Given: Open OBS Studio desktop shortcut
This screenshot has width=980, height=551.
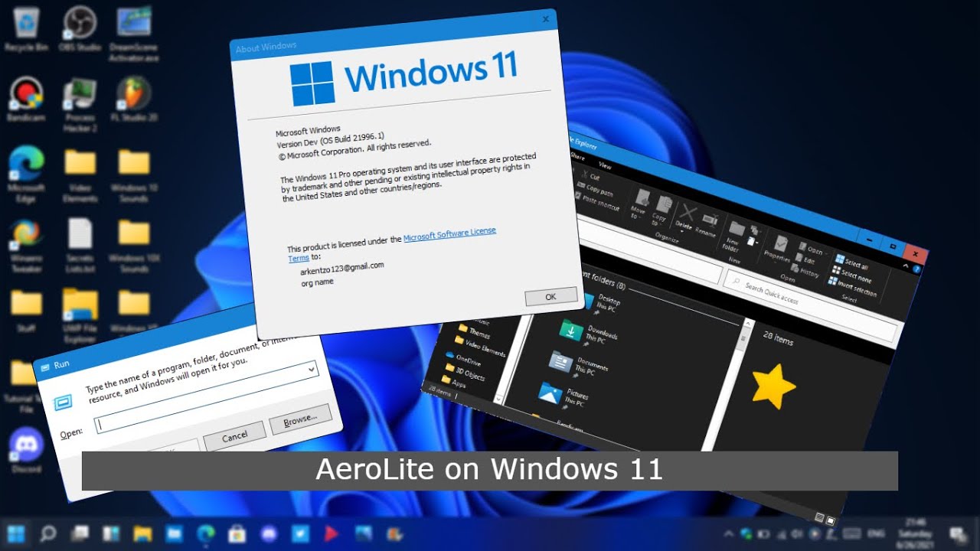Looking at the screenshot, I should pyautogui.click(x=80, y=29).
